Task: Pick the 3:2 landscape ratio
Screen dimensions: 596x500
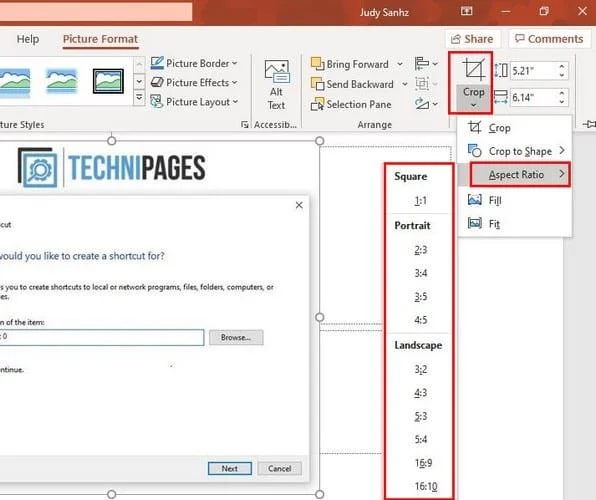Action: pos(420,369)
